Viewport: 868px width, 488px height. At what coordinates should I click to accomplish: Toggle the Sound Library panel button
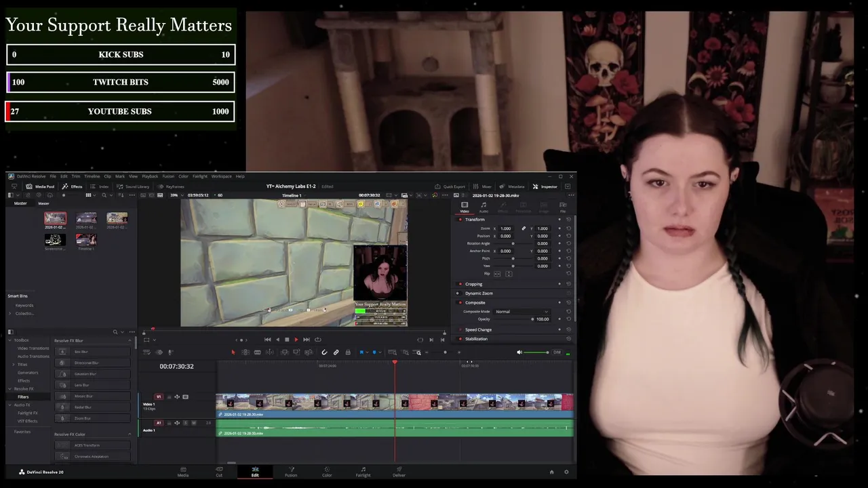point(133,186)
